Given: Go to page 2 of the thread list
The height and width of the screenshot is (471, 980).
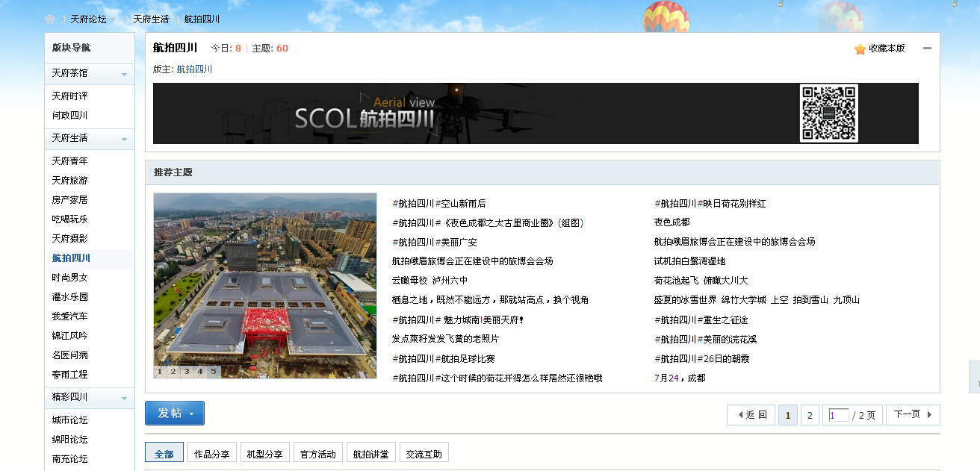Looking at the screenshot, I should [x=810, y=415].
